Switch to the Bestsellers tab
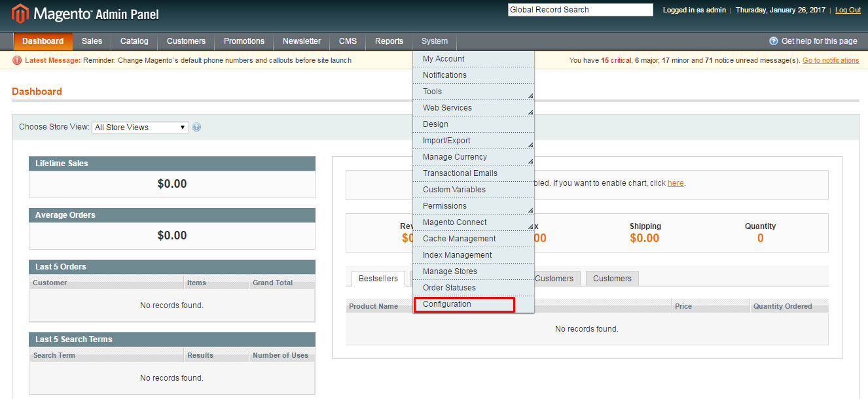The width and height of the screenshot is (868, 399). tap(378, 278)
